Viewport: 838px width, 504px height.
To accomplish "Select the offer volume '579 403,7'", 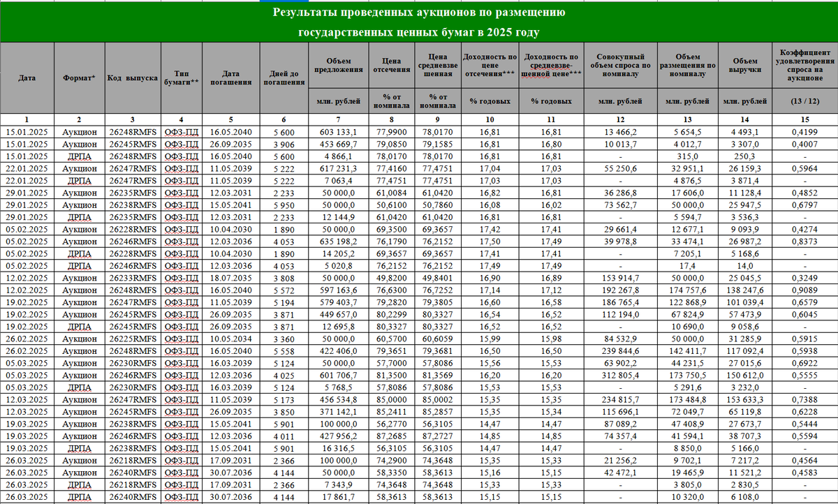I will [339, 303].
